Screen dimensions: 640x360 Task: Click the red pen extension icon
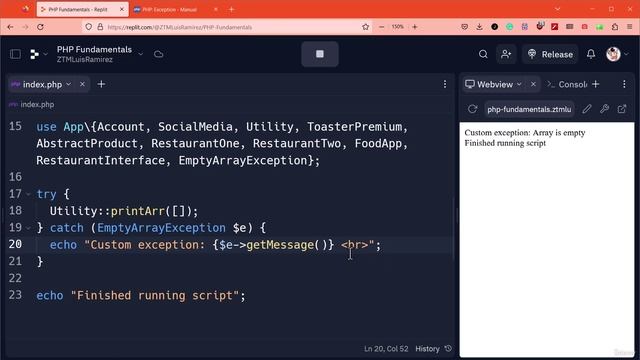[554, 27]
